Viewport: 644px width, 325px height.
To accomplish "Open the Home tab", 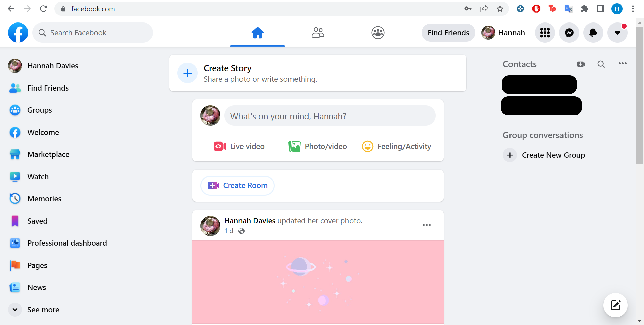I will (258, 33).
